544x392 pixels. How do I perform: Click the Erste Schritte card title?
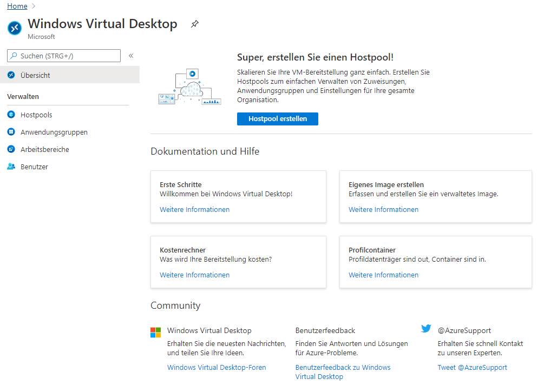180,184
